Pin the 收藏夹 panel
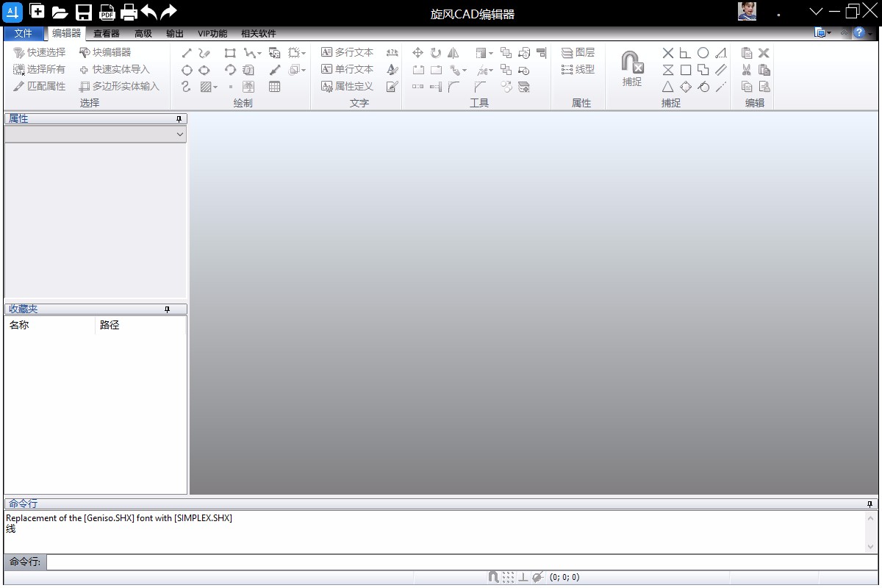882x588 pixels. pyautogui.click(x=168, y=309)
